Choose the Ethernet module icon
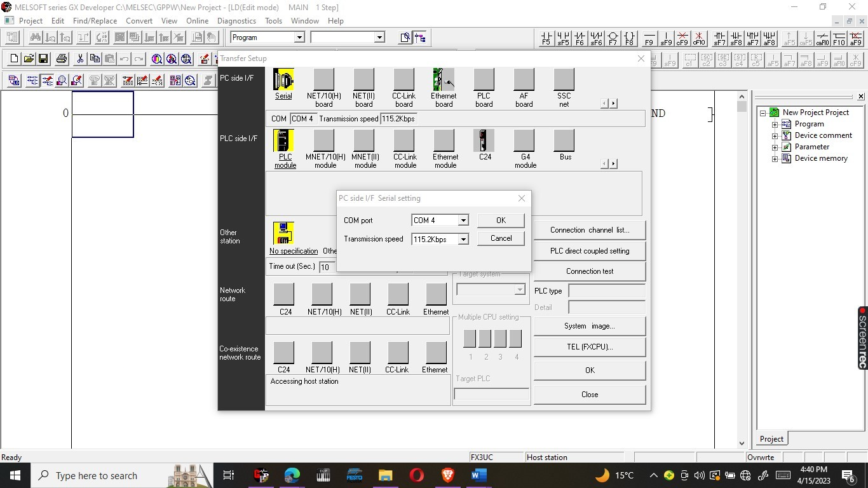Viewport: 868px width, 488px height. coord(444,140)
